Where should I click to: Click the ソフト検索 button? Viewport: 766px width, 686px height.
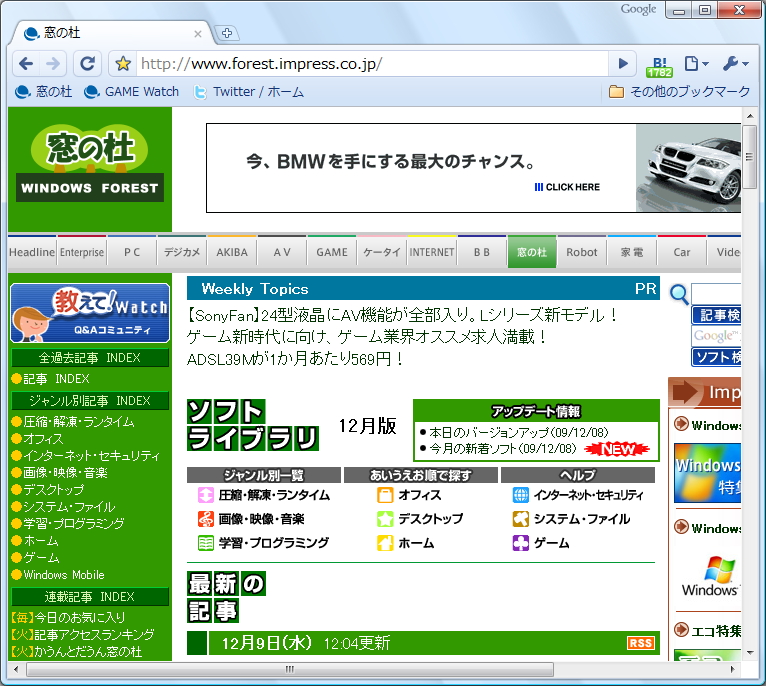(x=717, y=357)
